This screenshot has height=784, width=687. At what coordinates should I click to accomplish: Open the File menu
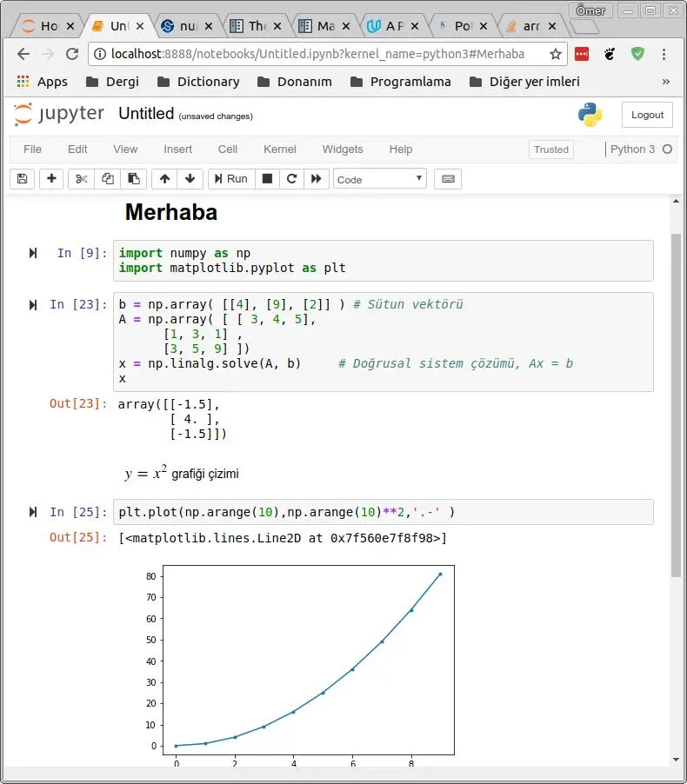[32, 149]
